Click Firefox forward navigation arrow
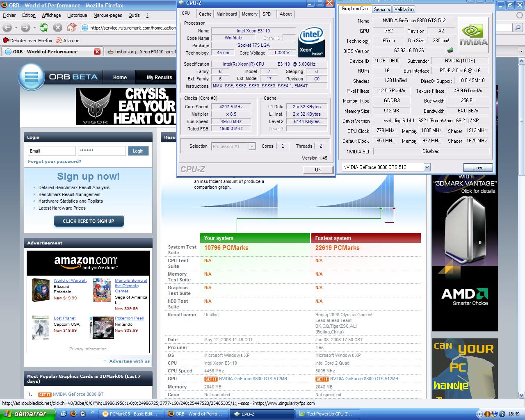The image size is (525, 420). click(25, 28)
